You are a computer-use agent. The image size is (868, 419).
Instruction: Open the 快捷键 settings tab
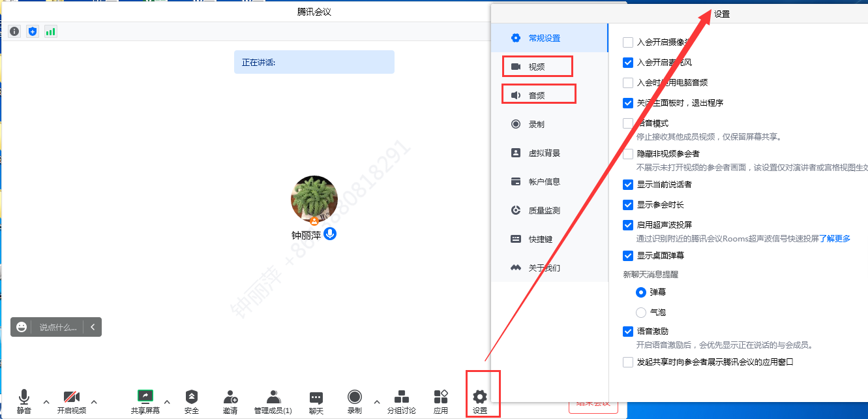click(550, 239)
